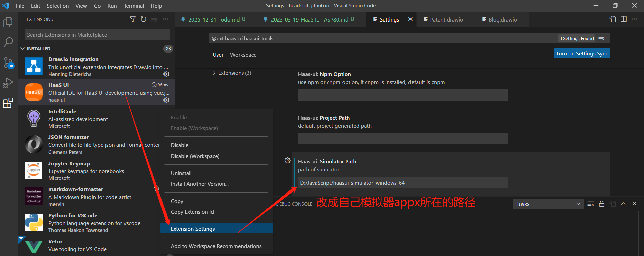The height and width of the screenshot is (256, 644).
Task: Select the markdown-formatter extension
Action: [89, 197]
